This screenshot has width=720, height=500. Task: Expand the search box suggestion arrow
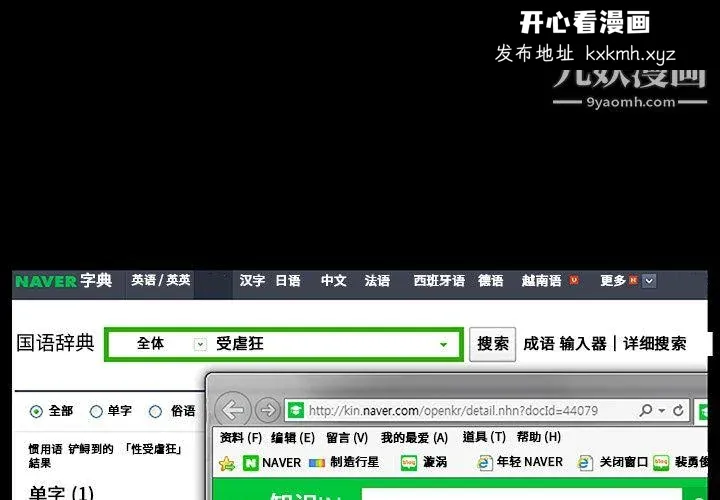444,344
